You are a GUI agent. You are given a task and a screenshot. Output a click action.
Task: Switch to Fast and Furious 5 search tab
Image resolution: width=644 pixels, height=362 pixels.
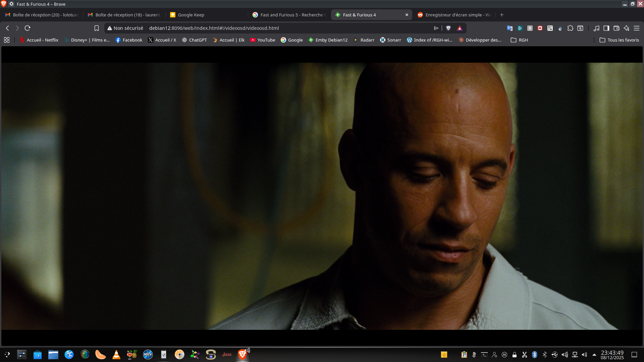pyautogui.click(x=290, y=15)
